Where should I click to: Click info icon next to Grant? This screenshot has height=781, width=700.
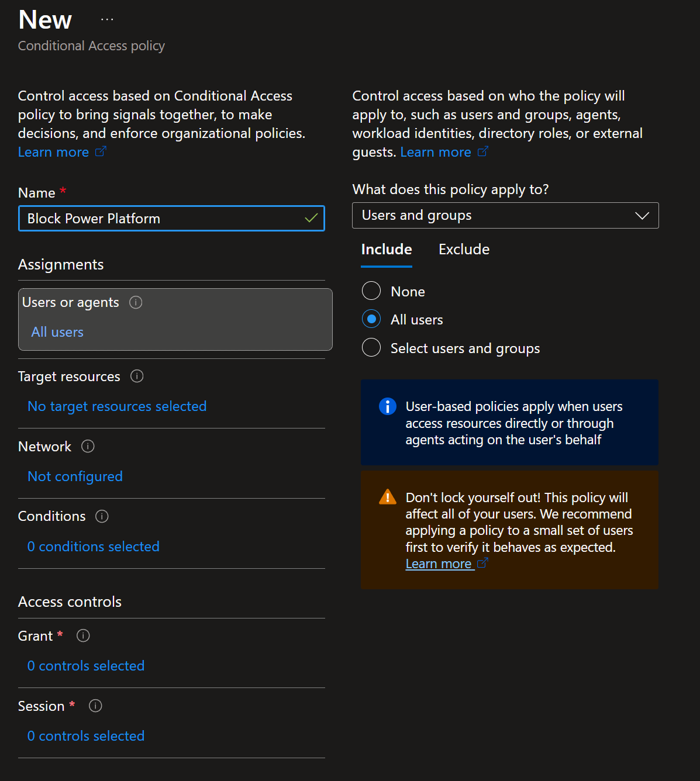(x=83, y=635)
